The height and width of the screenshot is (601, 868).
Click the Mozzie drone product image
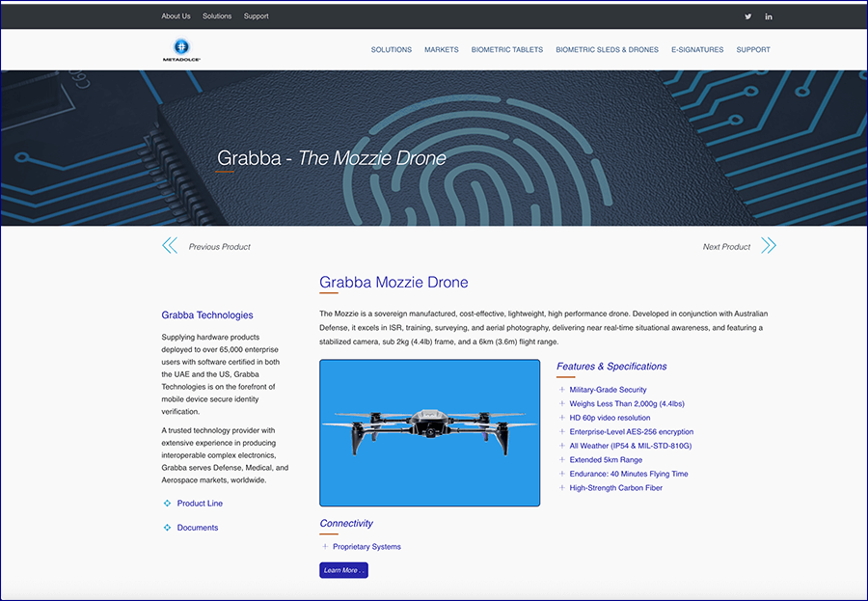click(429, 432)
